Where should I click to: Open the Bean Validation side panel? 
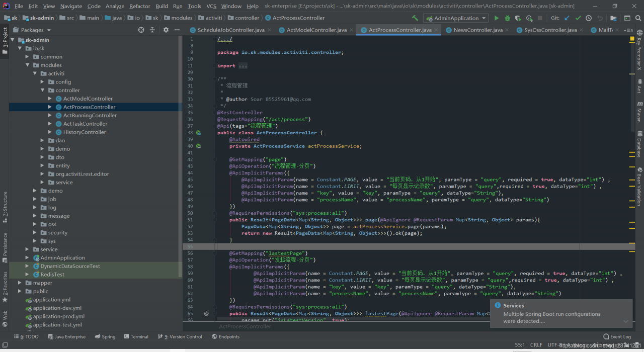[x=639, y=187]
